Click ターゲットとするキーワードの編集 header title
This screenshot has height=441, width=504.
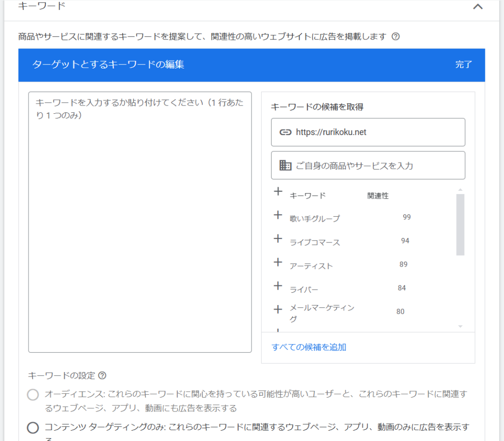tap(108, 65)
